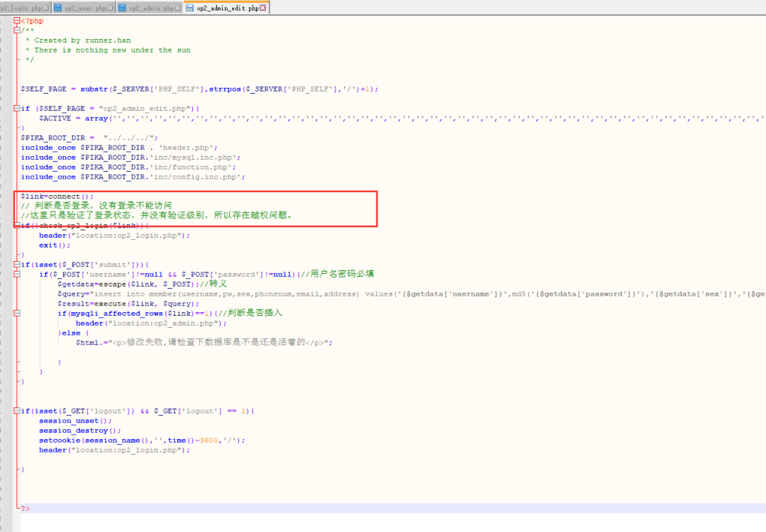The width and height of the screenshot is (766, 532).
Task: Click the $link=connect(); line
Action: click(x=57, y=196)
